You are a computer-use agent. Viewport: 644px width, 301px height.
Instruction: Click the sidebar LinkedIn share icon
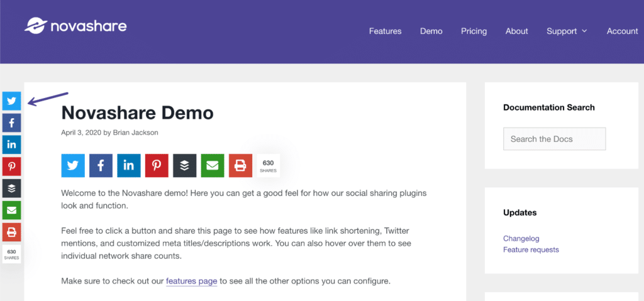[11, 145]
